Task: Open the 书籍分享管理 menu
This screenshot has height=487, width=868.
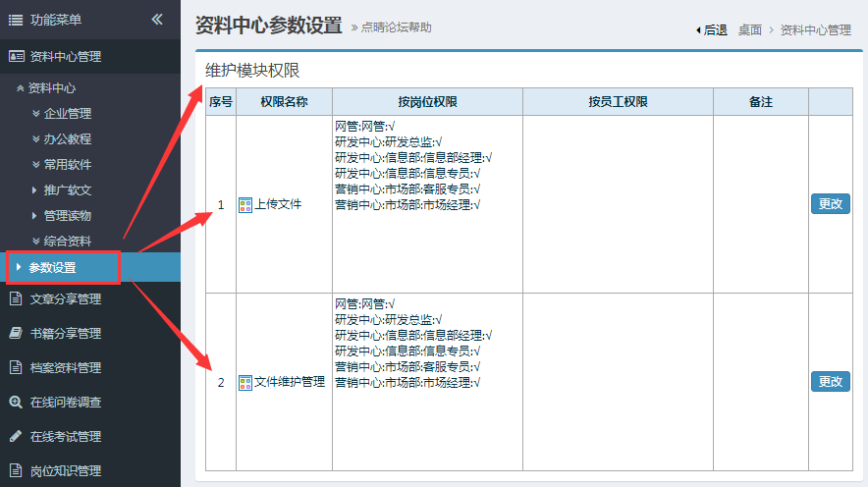Action: tap(90, 333)
